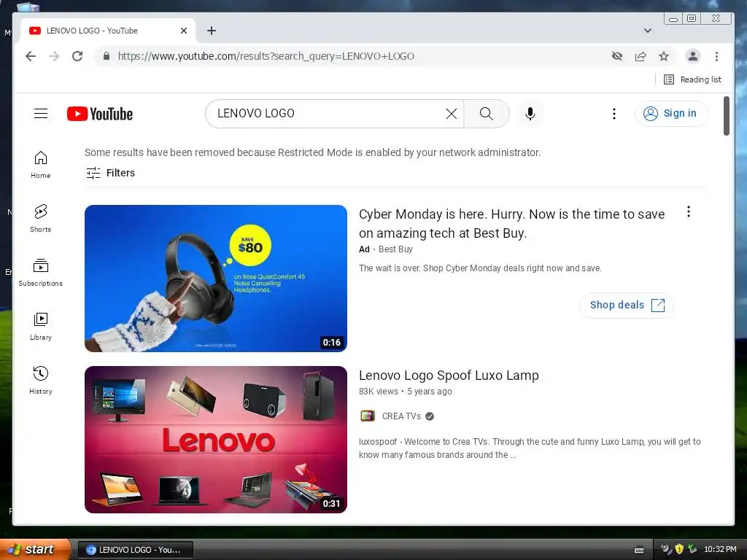Open History in the sidebar
Viewport: 747px width, 560px height.
click(x=41, y=380)
